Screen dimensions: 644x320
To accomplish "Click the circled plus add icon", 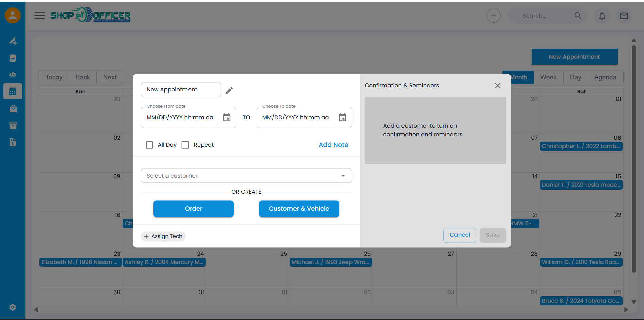I will point(493,16).
